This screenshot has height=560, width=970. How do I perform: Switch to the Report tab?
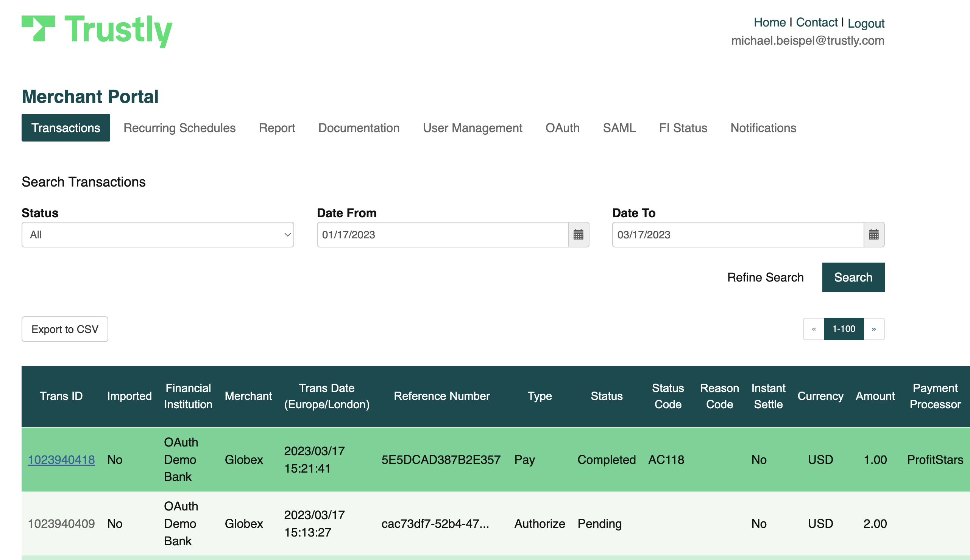pyautogui.click(x=277, y=128)
